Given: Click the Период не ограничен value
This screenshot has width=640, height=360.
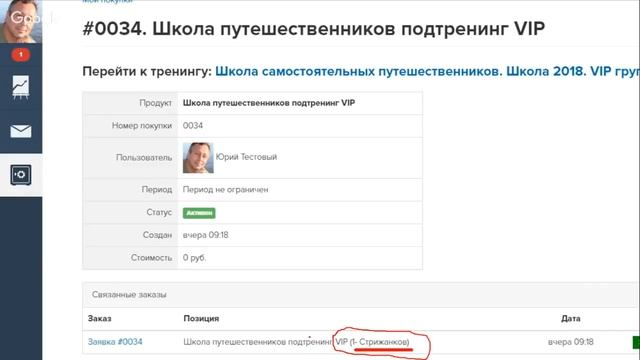Looking at the screenshot, I should [225, 190].
